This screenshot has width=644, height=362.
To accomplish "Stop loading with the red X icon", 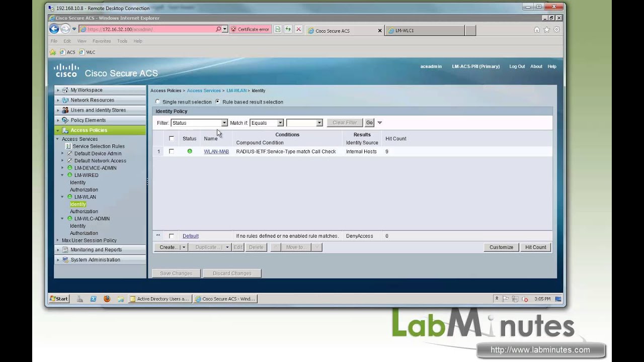I will [x=298, y=29].
